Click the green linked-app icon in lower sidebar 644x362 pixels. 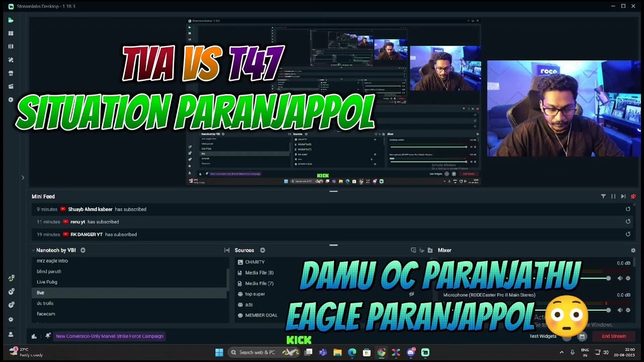coord(11,278)
